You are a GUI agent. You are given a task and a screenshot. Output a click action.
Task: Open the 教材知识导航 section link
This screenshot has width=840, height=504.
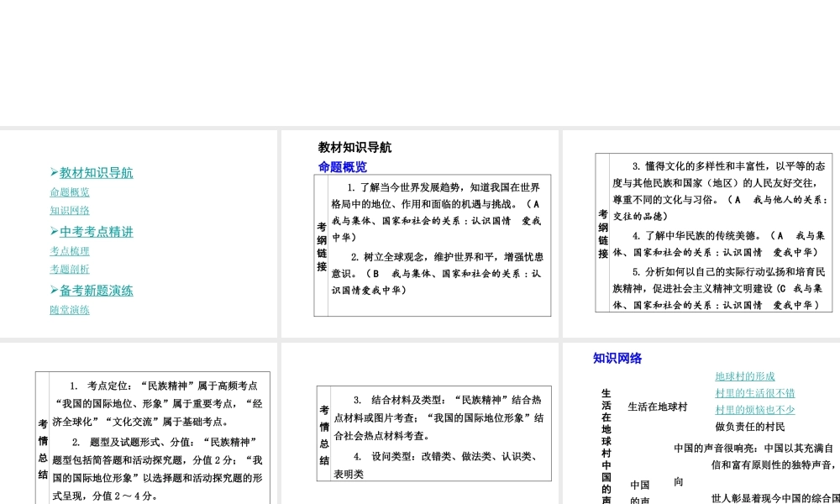[x=97, y=172]
